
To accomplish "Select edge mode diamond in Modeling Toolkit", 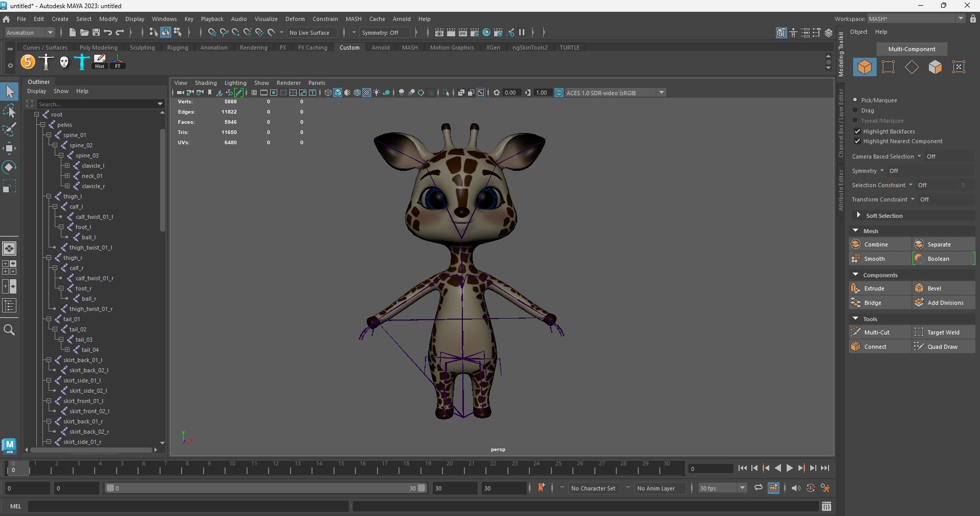I will pyautogui.click(x=911, y=67).
